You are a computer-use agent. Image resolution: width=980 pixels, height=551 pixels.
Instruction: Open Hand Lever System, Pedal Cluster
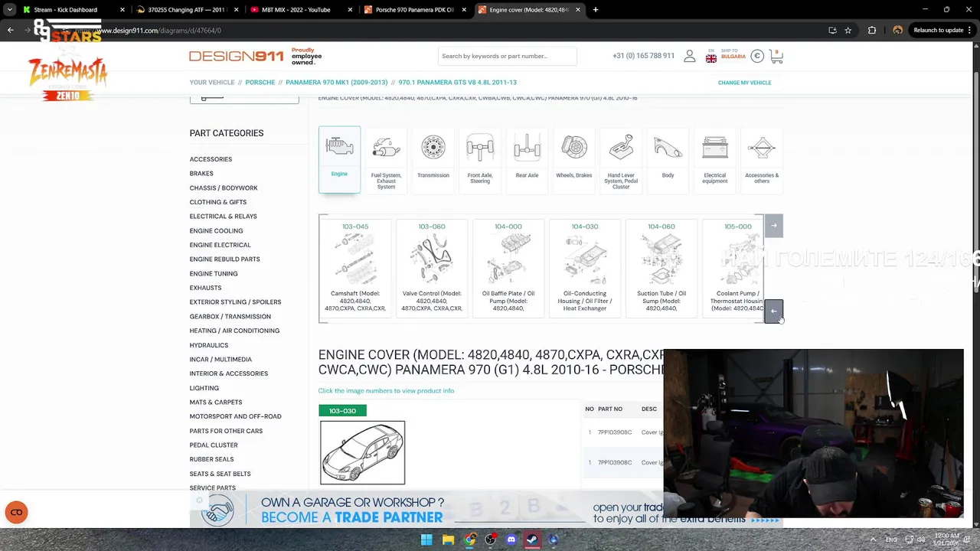(x=621, y=161)
